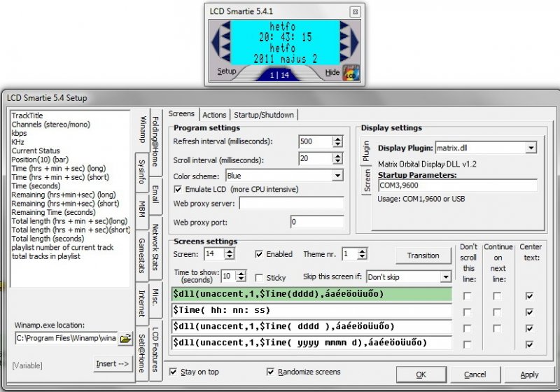Image resolution: width=560 pixels, height=392 pixels.
Task: Select the Internet vertical tab
Action: pyautogui.click(x=142, y=304)
